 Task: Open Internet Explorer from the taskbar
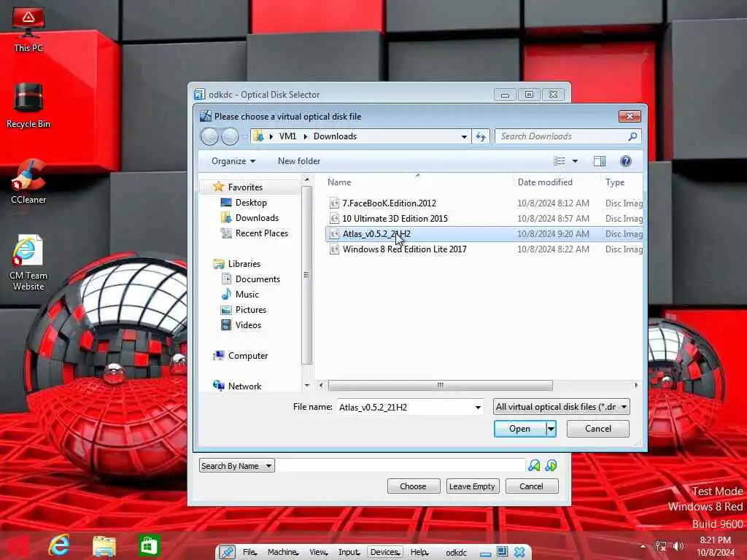(59, 545)
